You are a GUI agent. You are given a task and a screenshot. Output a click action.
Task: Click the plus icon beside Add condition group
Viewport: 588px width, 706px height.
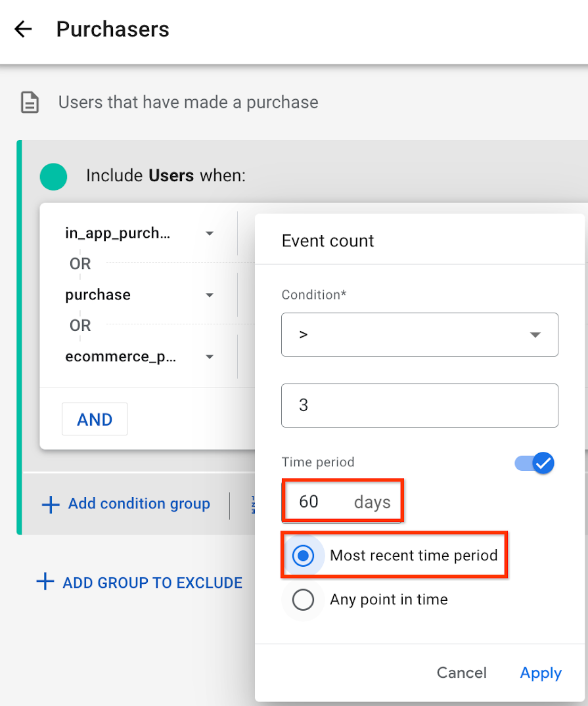click(x=51, y=505)
